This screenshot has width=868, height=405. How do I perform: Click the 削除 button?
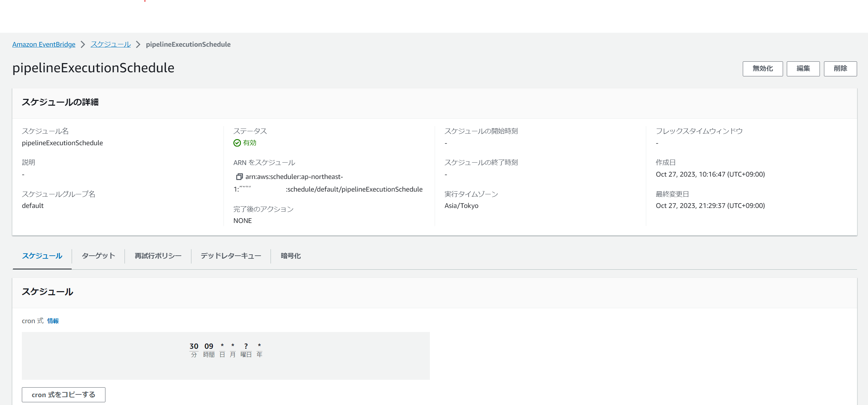pyautogui.click(x=840, y=69)
